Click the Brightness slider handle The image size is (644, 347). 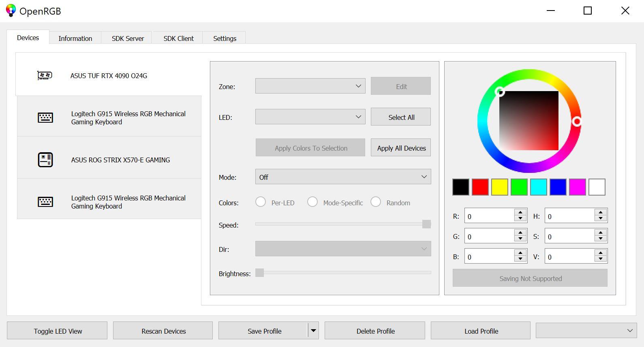[x=260, y=272]
